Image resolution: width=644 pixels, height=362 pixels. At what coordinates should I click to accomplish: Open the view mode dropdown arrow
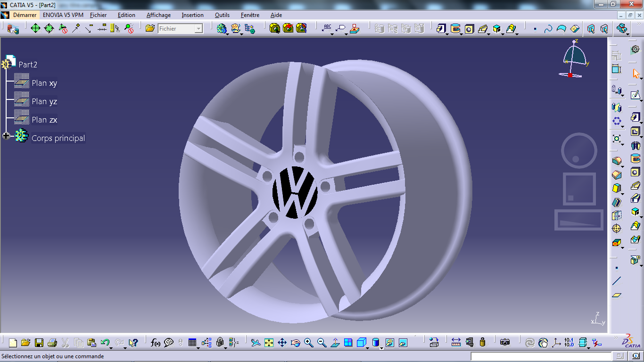(381, 348)
